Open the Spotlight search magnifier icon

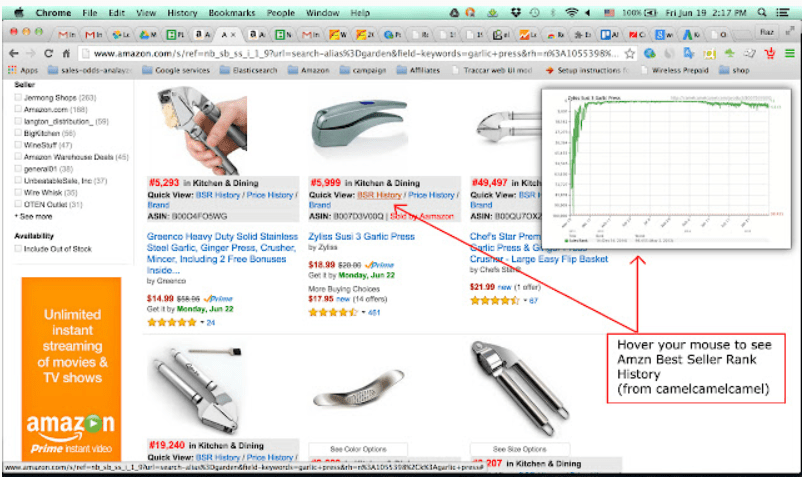pyautogui.click(x=762, y=12)
